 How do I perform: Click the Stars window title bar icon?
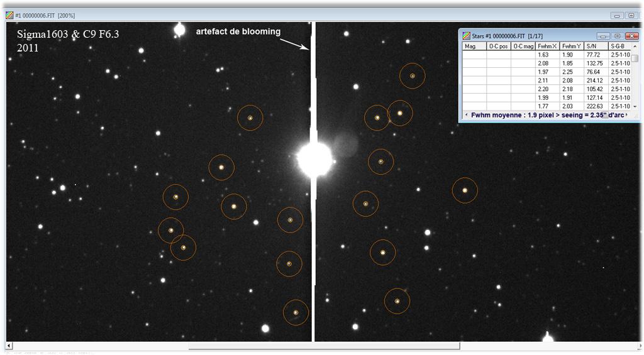(x=467, y=36)
